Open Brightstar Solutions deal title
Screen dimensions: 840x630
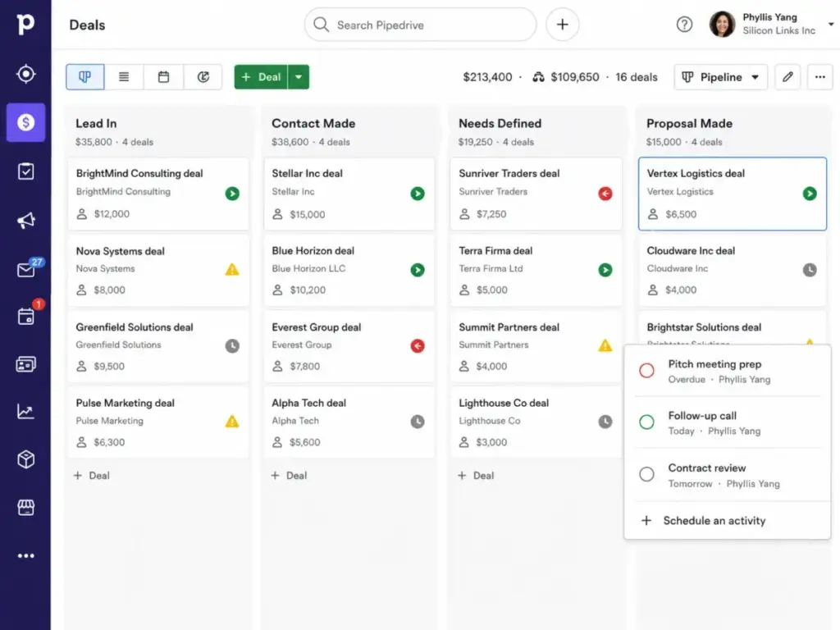(704, 327)
